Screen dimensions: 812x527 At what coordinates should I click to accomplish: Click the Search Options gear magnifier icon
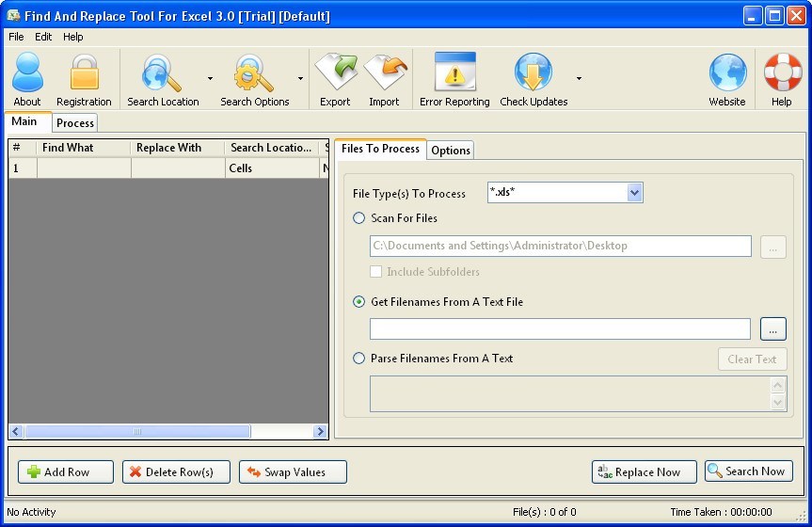tap(253, 73)
